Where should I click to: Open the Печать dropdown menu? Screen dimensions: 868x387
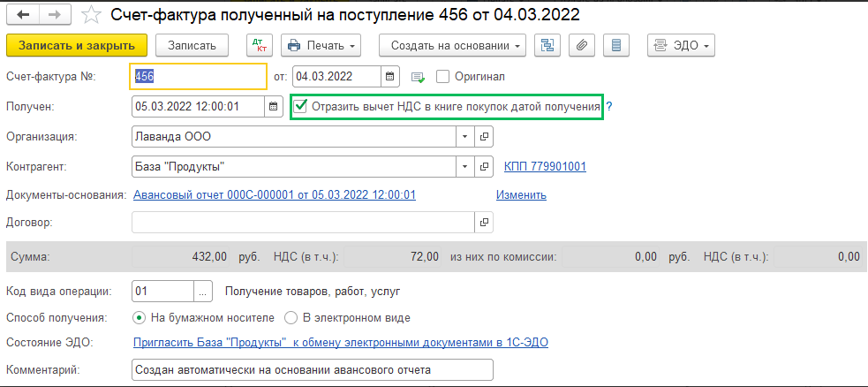pyautogui.click(x=321, y=45)
